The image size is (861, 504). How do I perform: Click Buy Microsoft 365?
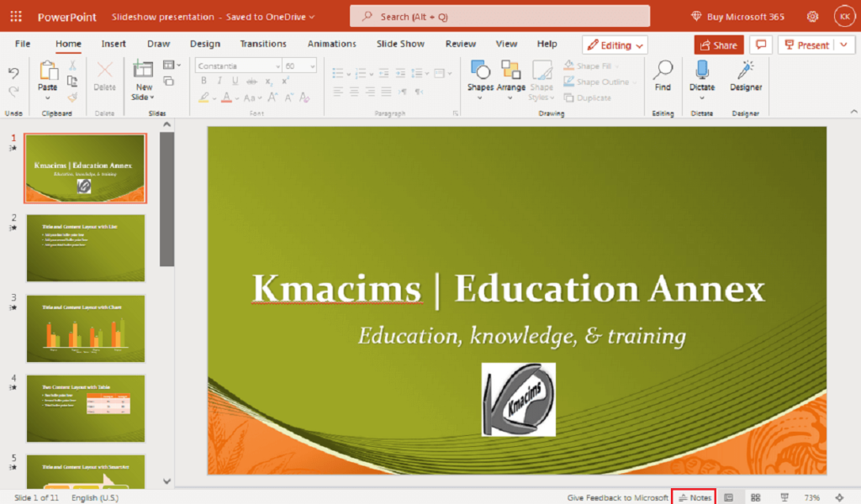coord(737,17)
